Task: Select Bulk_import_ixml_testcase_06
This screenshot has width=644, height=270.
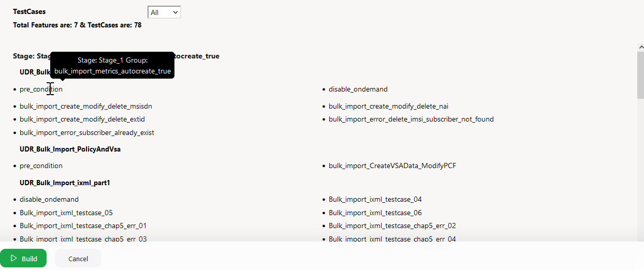Action: pyautogui.click(x=375, y=213)
